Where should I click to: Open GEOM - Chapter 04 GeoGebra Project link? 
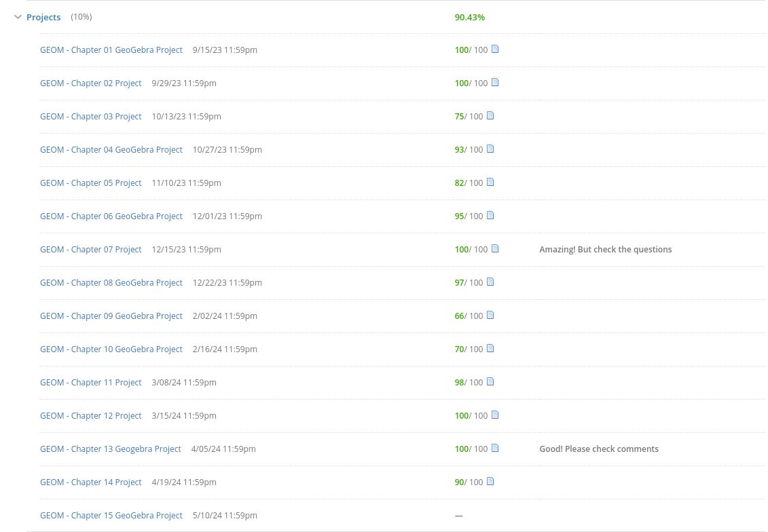coord(111,150)
